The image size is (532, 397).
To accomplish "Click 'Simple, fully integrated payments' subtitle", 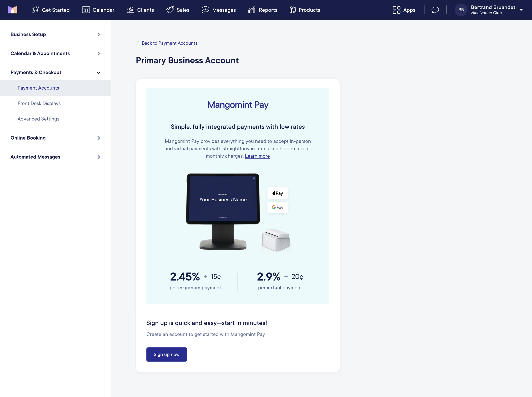I will pyautogui.click(x=238, y=127).
